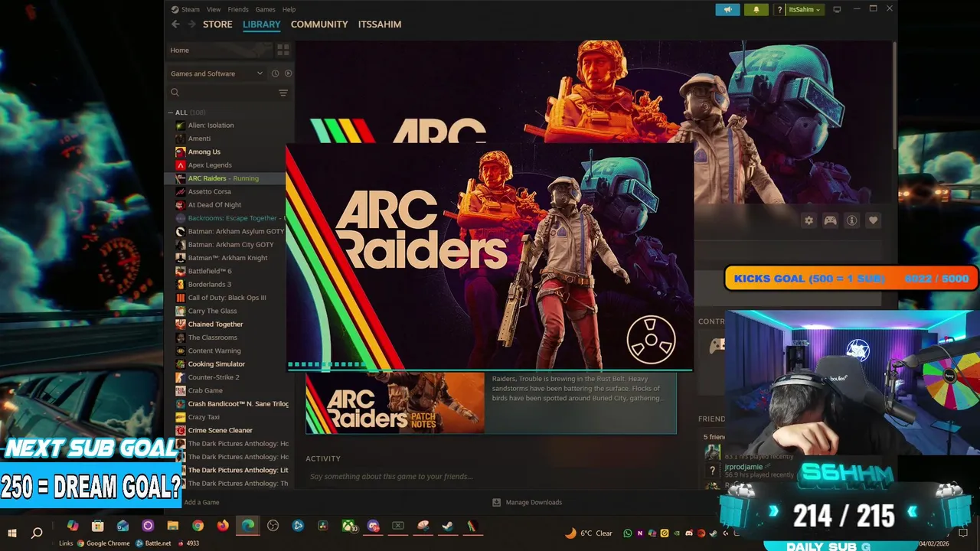This screenshot has height=551, width=980.
Task: Click Add a Game at bottom left
Action: coord(201,502)
